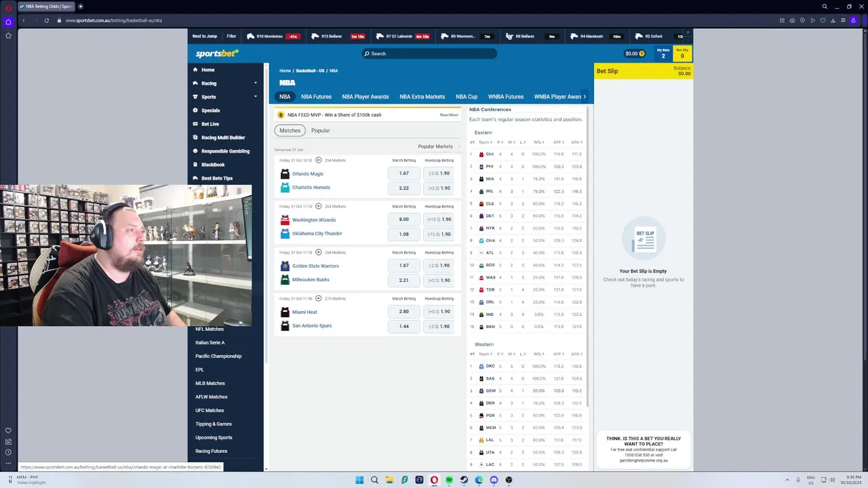Click the Filter button in Next to Jump bar
Viewport: 868px width, 488px height.
click(231, 36)
